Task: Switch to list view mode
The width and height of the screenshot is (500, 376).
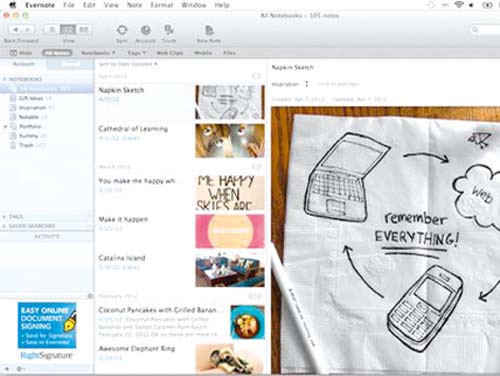Action: [x=52, y=30]
